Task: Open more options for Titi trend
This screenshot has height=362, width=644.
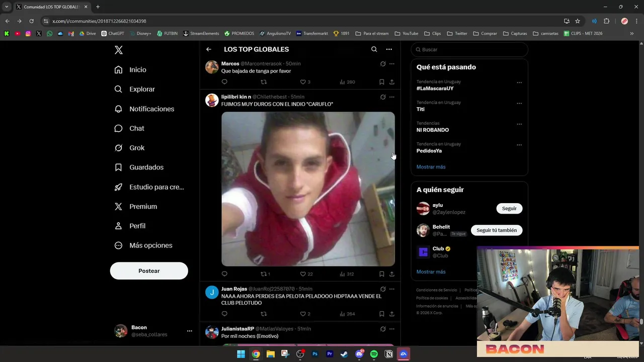Action: [x=519, y=104]
